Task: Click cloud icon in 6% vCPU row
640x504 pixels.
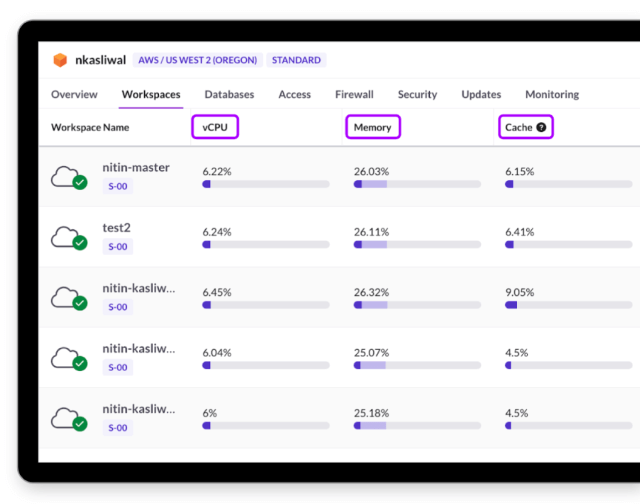Action: (x=69, y=419)
